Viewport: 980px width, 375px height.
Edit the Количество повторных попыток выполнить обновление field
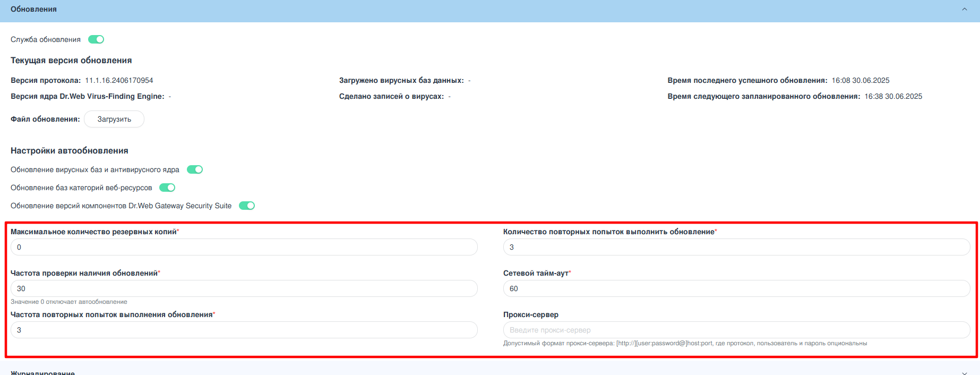736,247
